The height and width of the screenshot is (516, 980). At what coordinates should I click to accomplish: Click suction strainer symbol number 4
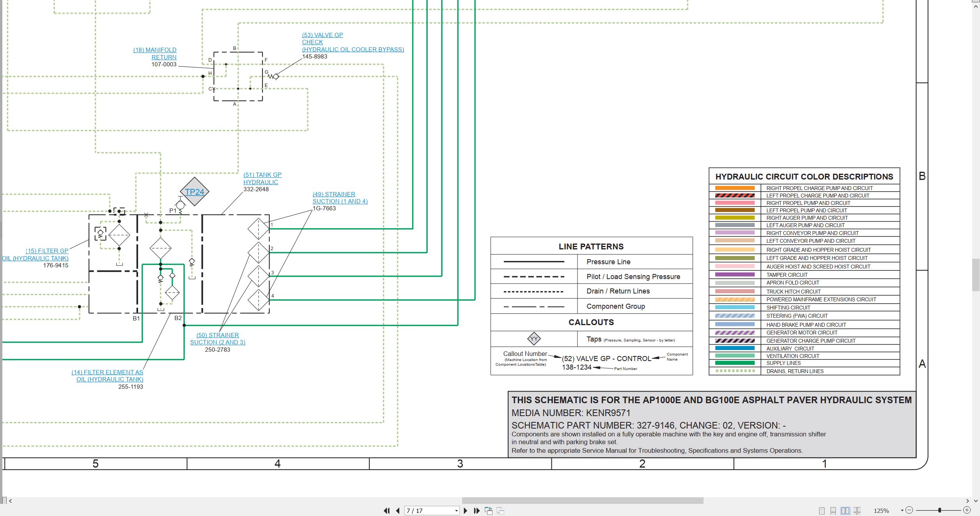[258, 300]
